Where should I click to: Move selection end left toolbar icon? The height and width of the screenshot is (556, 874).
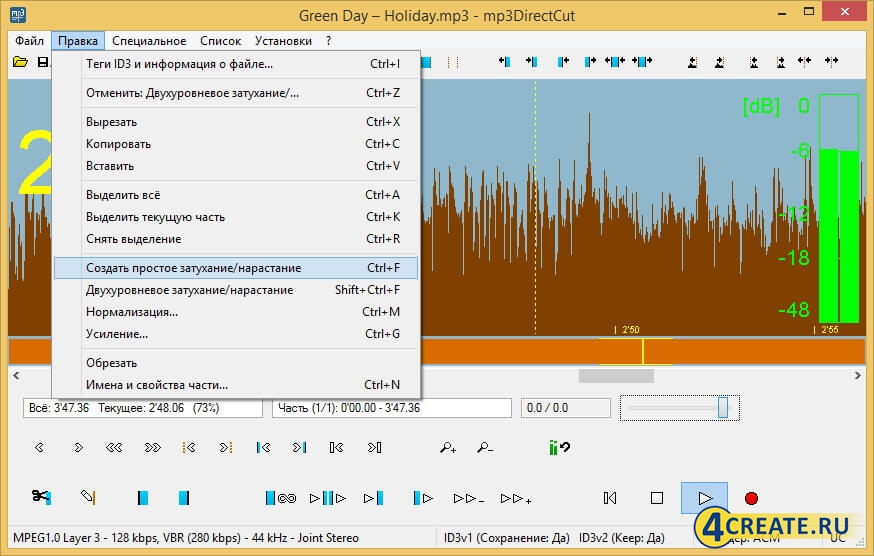point(563,61)
